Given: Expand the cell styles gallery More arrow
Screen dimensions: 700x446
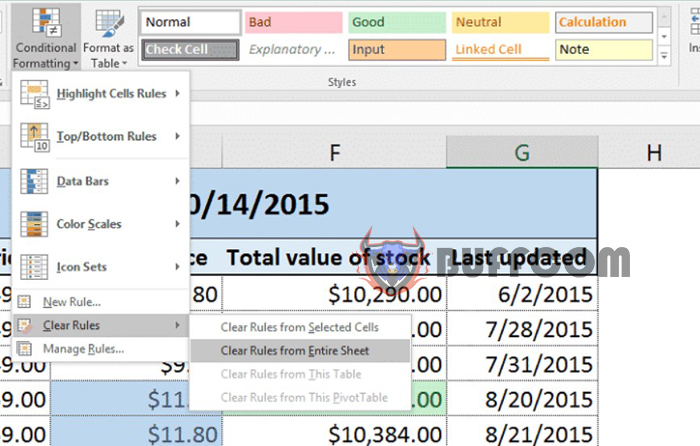Looking at the screenshot, I should tap(664, 56).
